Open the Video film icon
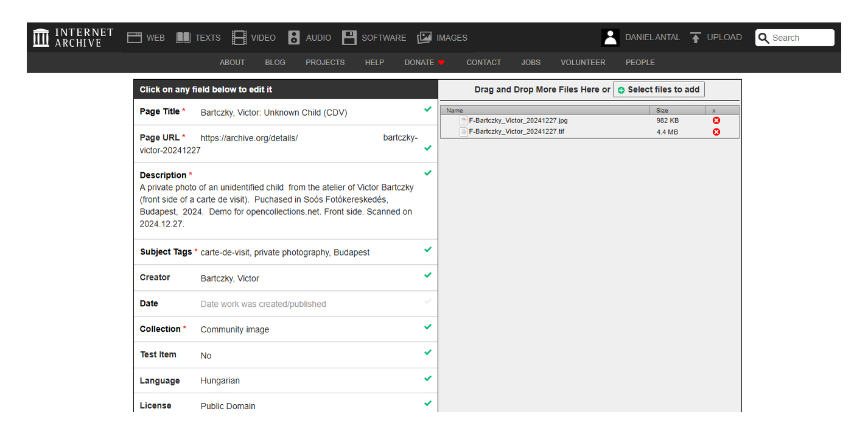The width and height of the screenshot is (868, 434). click(x=239, y=38)
